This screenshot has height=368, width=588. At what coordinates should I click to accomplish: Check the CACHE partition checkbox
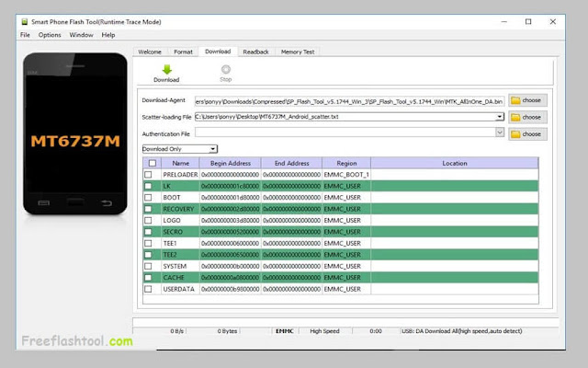point(148,278)
